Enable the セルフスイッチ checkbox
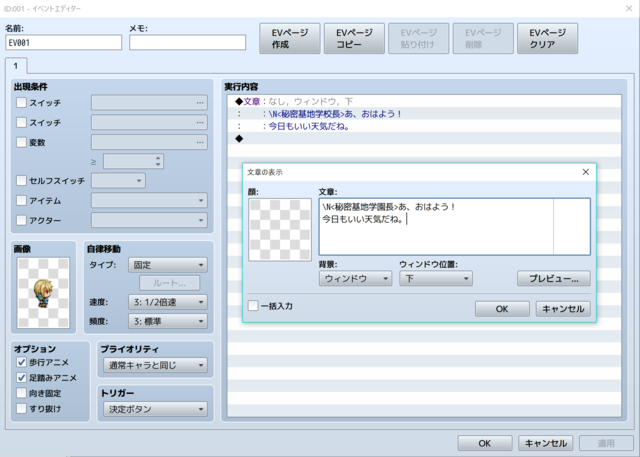The height and width of the screenshot is (457, 640). point(21,180)
